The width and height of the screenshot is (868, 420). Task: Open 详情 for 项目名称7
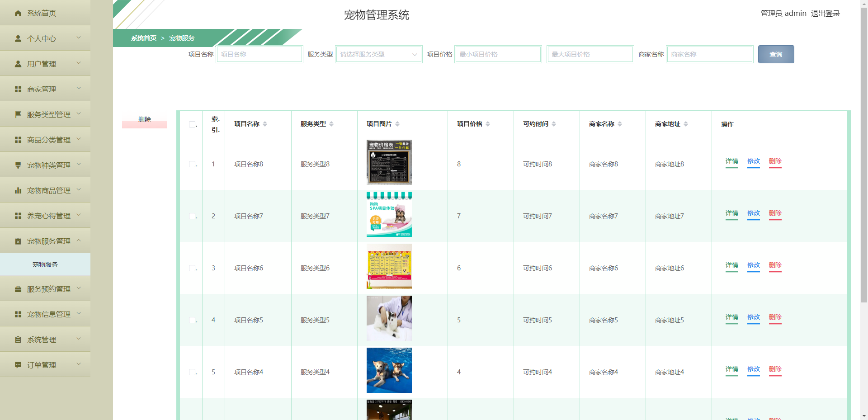coord(731,213)
